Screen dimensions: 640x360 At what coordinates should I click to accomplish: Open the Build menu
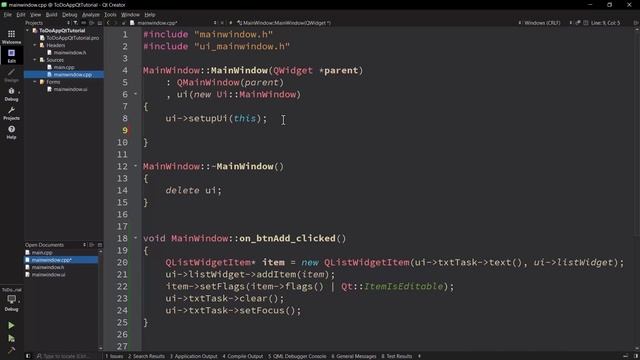pos(51,15)
